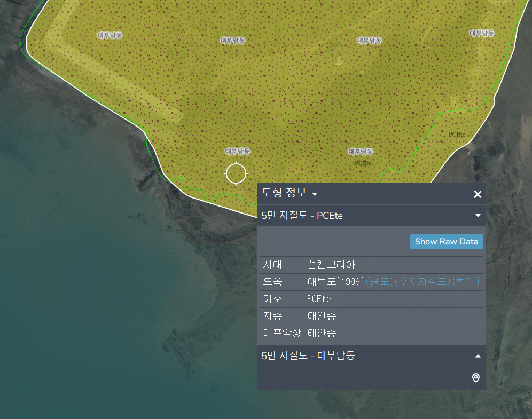Close the 도형 정보 panel with the X

point(478,194)
